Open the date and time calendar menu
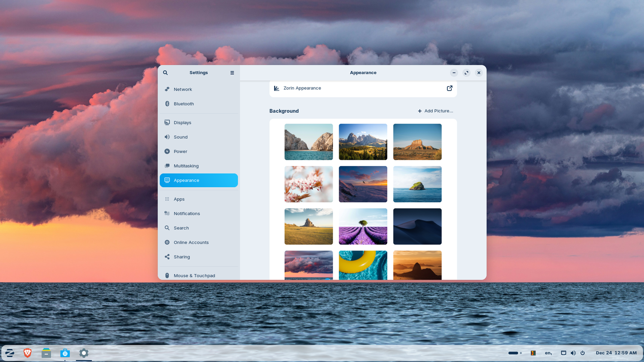Viewport: 644px width, 362px height. pos(616,353)
